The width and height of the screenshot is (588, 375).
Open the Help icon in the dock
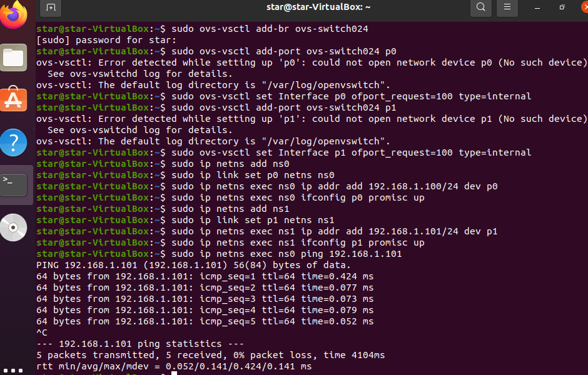(14, 142)
